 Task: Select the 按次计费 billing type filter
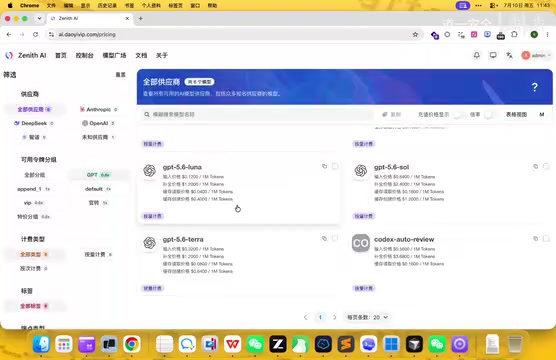pyautogui.click(x=34, y=268)
